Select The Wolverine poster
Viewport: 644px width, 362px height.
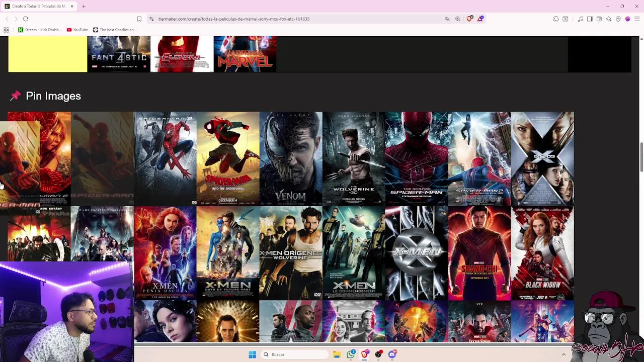coord(354,158)
